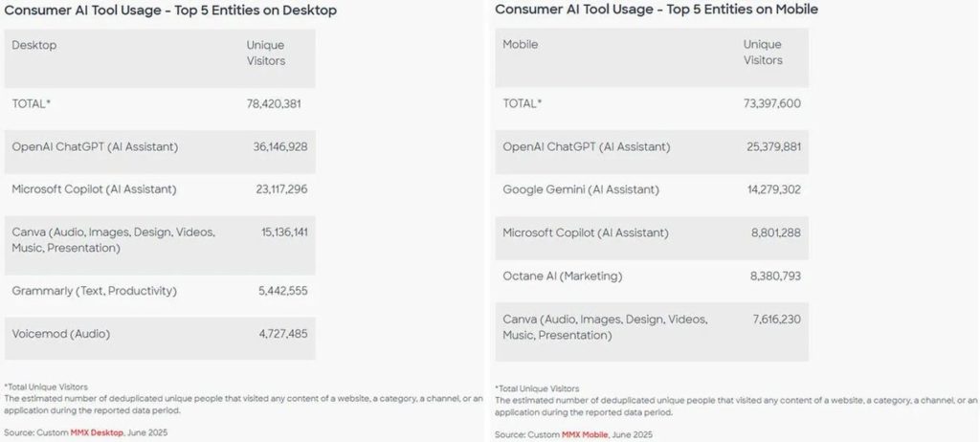Select the Grammarly (Text, Productivity) row

tap(94, 291)
